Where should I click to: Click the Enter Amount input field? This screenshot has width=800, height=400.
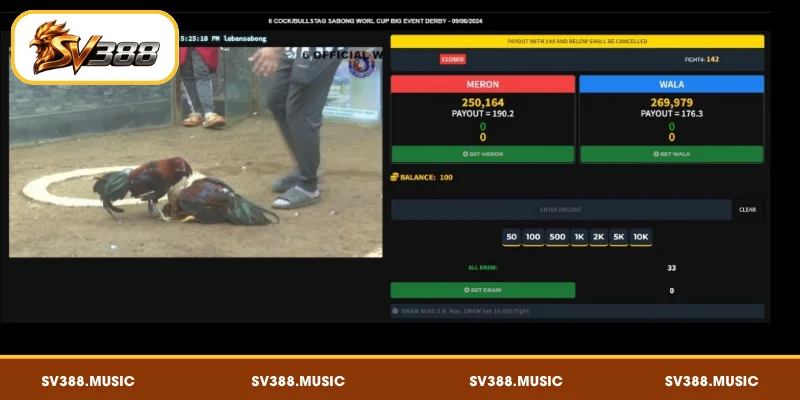coord(561,210)
